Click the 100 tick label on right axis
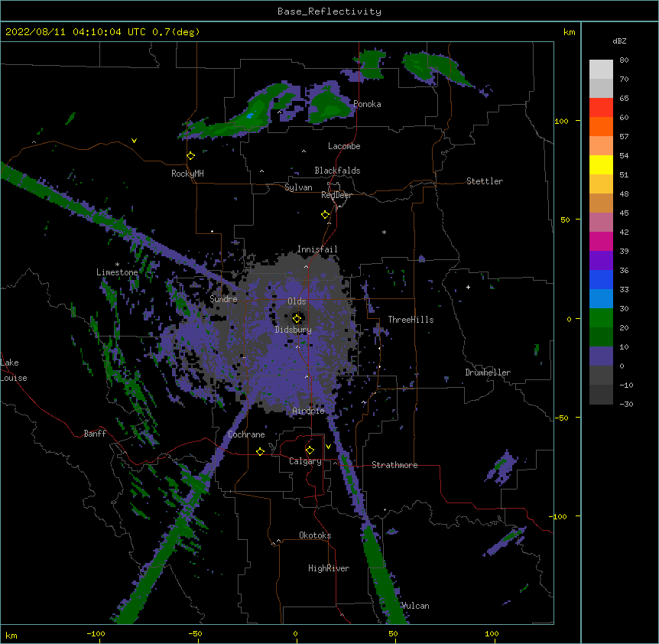Viewport: 659px width, 644px height. 561,122
